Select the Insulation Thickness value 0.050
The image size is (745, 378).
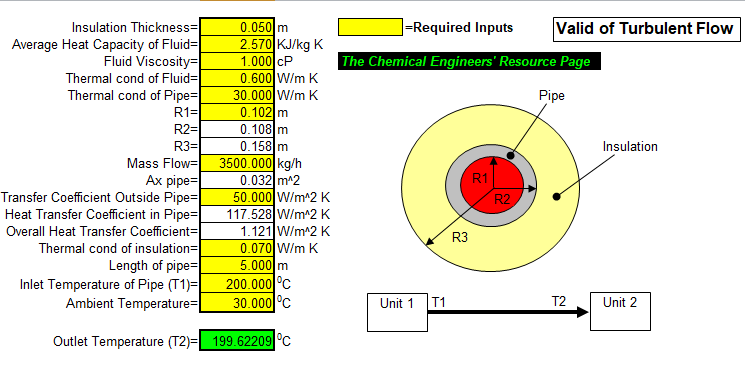click(237, 27)
